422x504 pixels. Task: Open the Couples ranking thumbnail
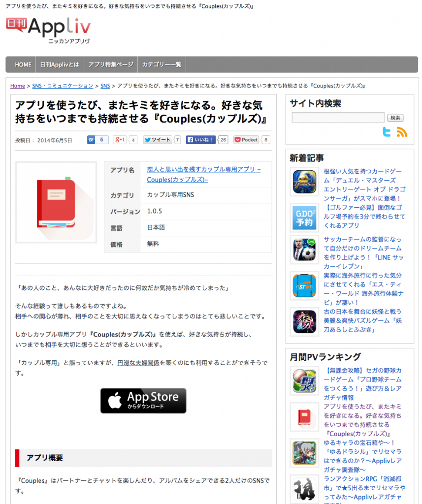tap(304, 417)
